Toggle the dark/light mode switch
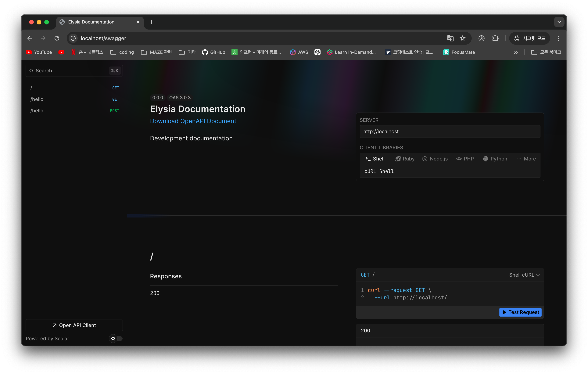This screenshot has height=374, width=588. pyautogui.click(x=116, y=339)
